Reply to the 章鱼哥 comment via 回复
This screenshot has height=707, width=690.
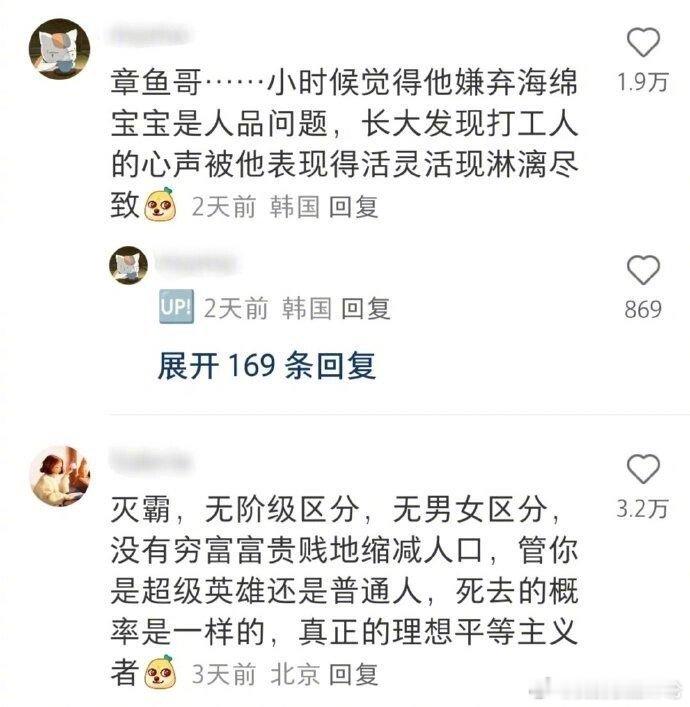[x=354, y=207]
